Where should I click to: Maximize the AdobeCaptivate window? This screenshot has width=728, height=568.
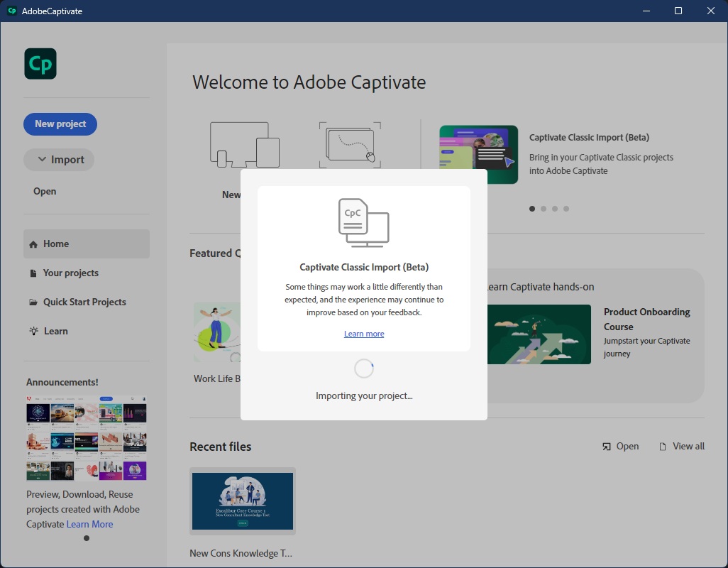coord(678,11)
